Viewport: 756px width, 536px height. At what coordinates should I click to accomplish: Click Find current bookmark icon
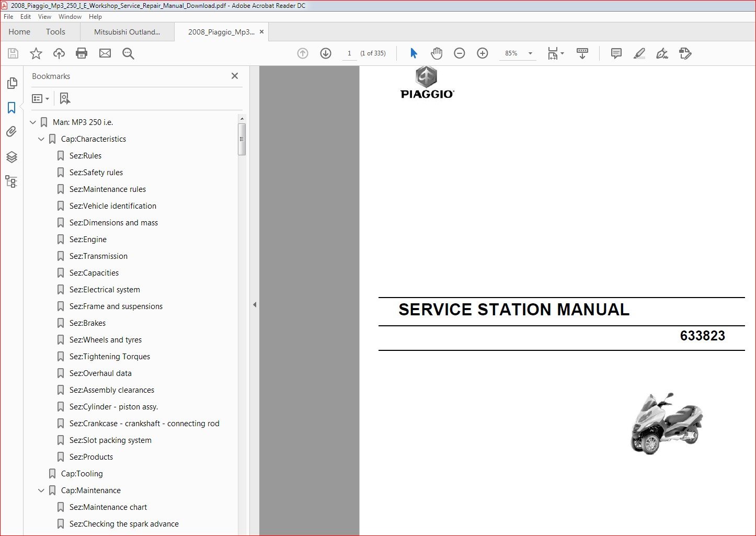coord(65,98)
